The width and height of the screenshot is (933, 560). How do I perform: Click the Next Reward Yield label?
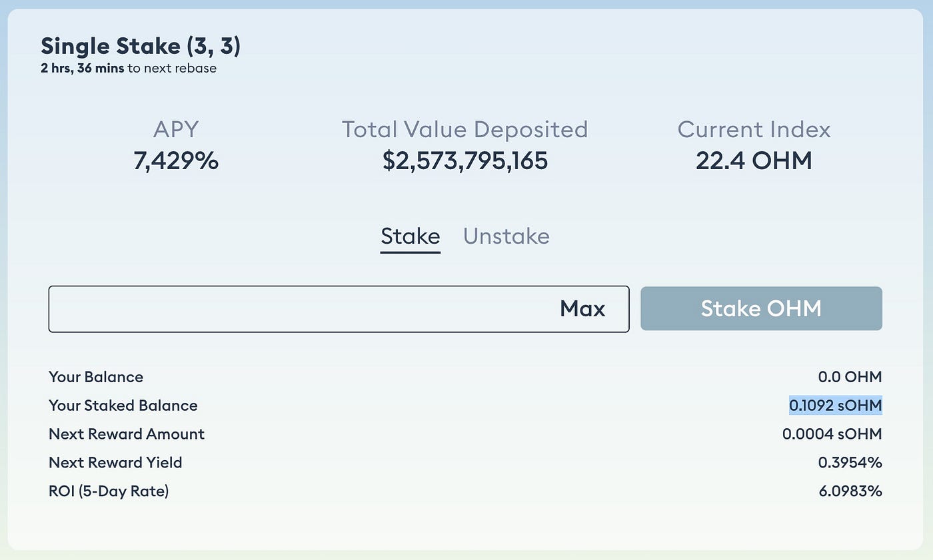(115, 463)
